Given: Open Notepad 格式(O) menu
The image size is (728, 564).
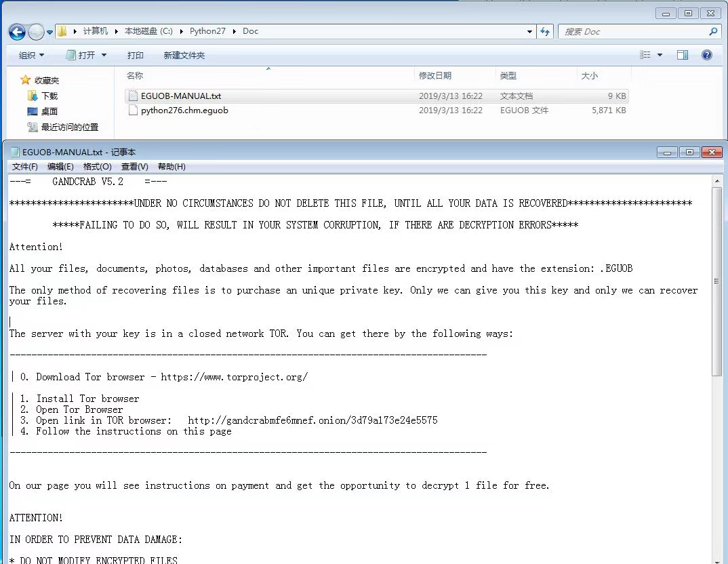Looking at the screenshot, I should pyautogui.click(x=98, y=167).
